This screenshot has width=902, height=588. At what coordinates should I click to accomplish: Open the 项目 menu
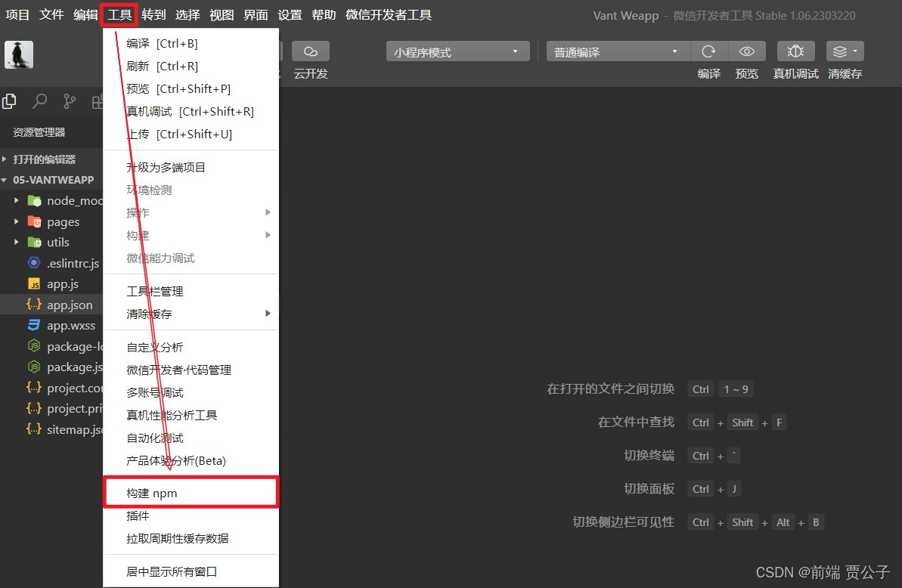[x=17, y=14]
